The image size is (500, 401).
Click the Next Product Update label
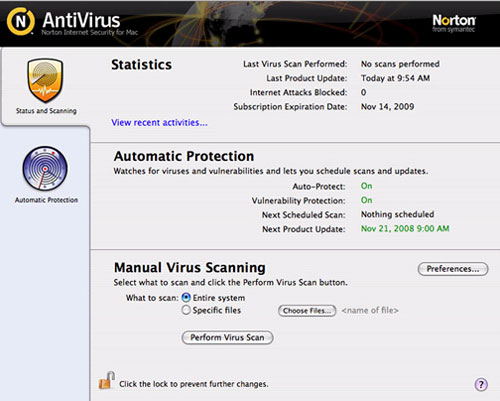304,229
